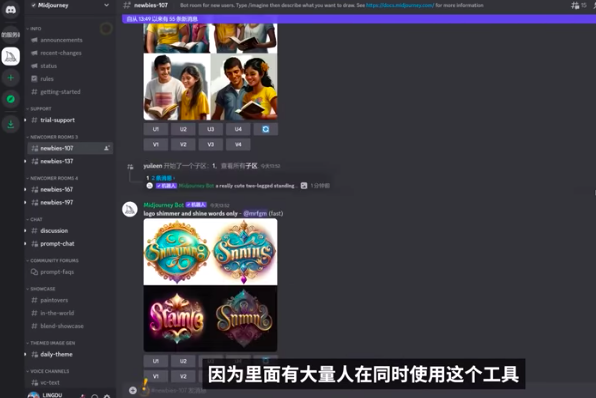Click the Download Apps icon

pyautogui.click(x=11, y=124)
